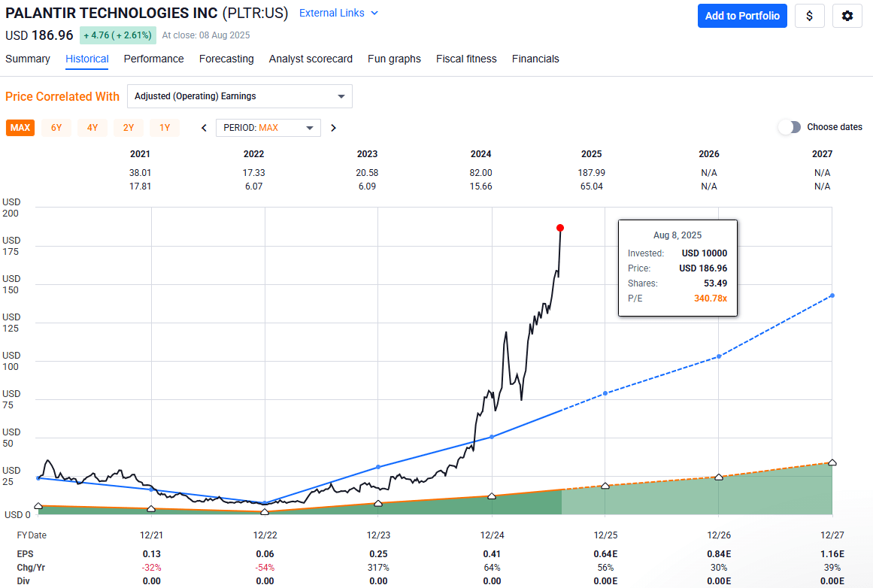Switch to the Forecasting tab
Image resolution: width=873 pixels, height=588 pixels.
point(226,59)
